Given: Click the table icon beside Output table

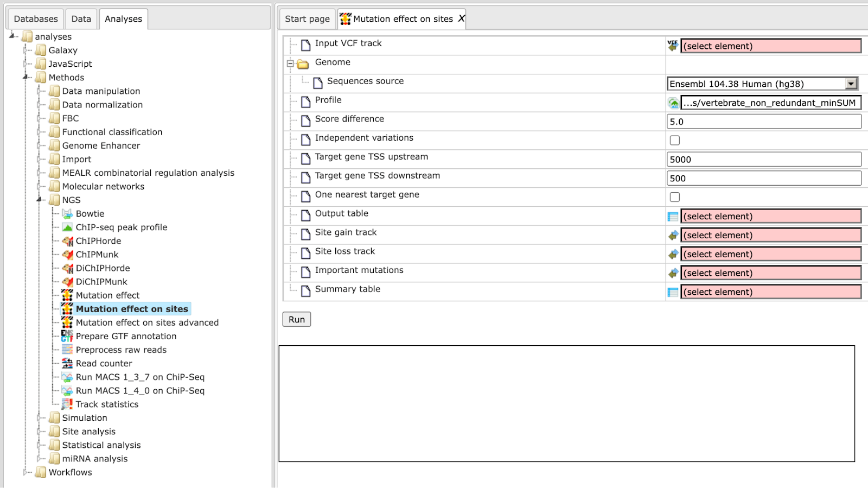Looking at the screenshot, I should pos(673,217).
